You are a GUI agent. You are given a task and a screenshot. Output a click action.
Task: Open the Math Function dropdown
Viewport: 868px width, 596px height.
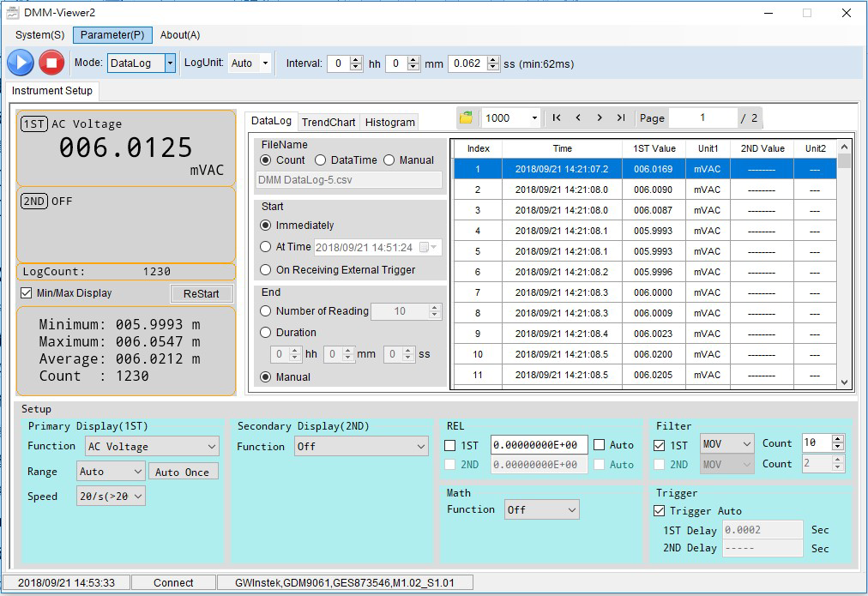click(x=541, y=509)
